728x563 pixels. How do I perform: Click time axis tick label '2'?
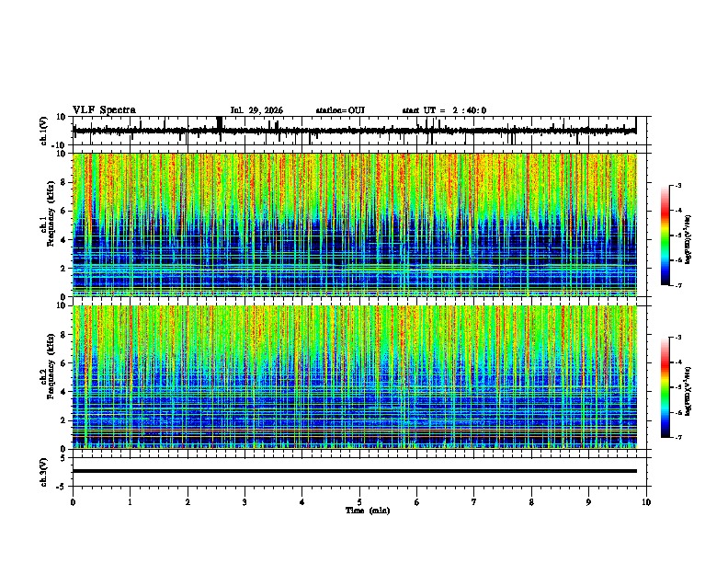[188, 502]
